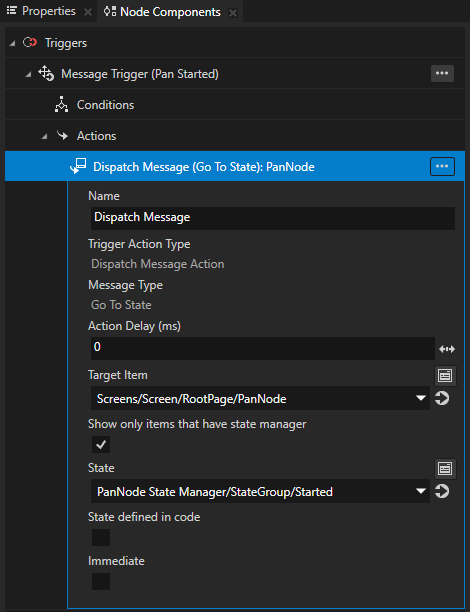The height and width of the screenshot is (612, 470).
Task: Close the Properties tab
Action: [88, 12]
